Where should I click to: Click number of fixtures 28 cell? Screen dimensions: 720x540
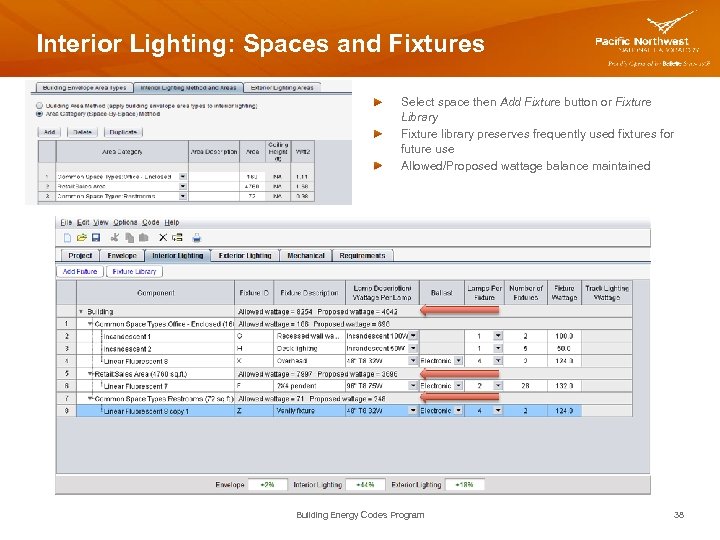tap(525, 386)
